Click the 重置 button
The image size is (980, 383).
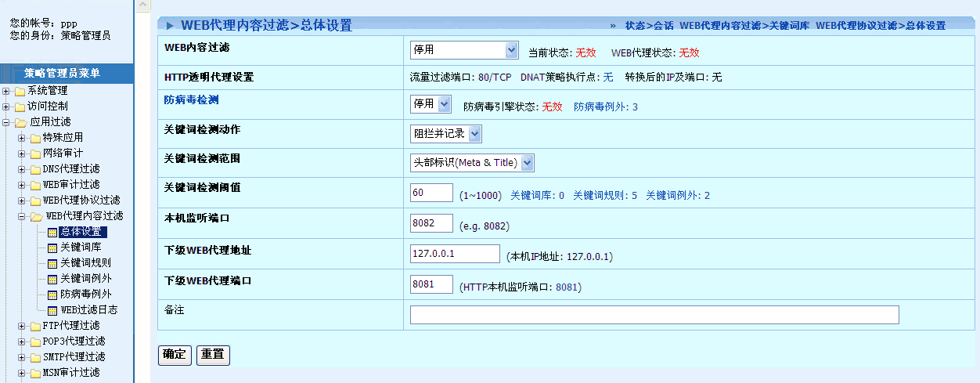(x=213, y=355)
